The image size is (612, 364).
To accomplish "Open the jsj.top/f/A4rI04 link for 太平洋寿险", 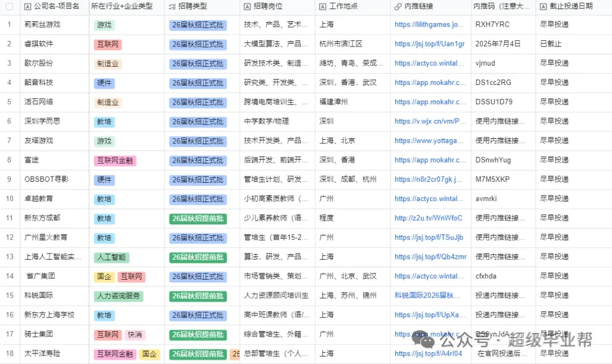I will (x=428, y=353).
